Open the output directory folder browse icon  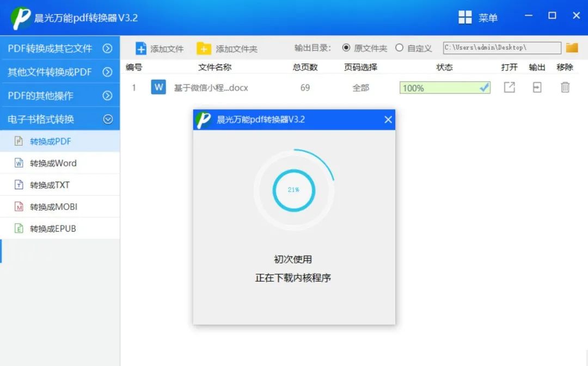pos(572,47)
